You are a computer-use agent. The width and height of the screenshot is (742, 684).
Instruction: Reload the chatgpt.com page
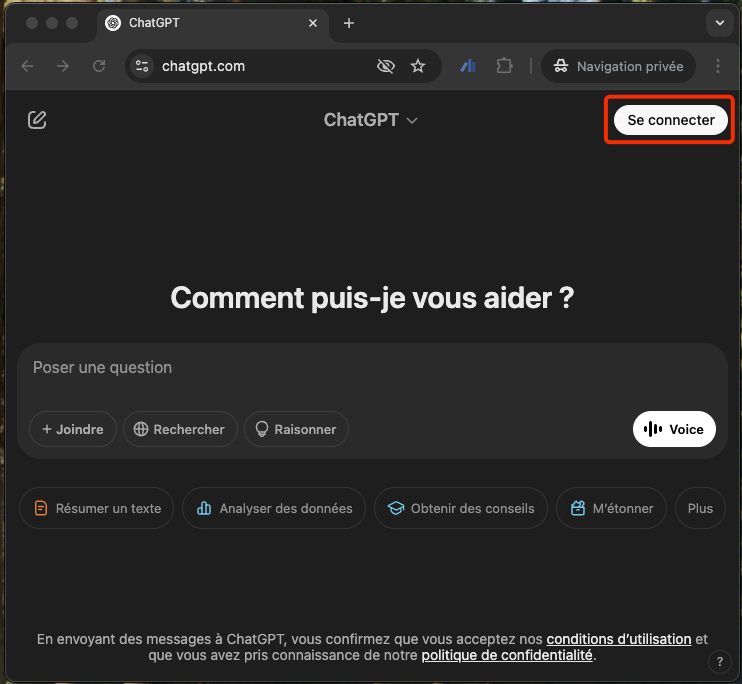[99, 66]
